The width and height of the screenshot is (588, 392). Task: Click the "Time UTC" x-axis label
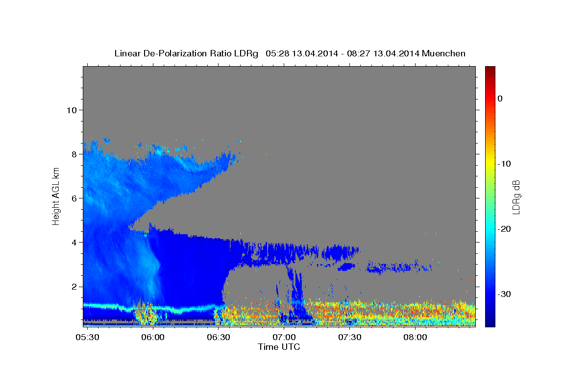click(279, 347)
